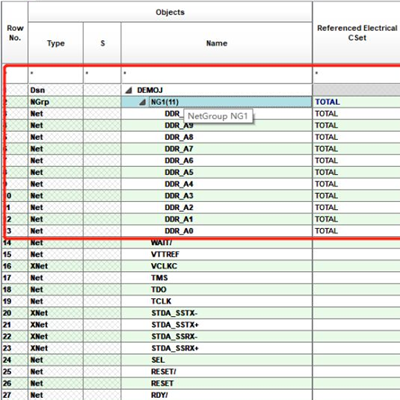Select the Name column header
Viewport: 400px width, 400px height.
pyautogui.click(x=217, y=43)
